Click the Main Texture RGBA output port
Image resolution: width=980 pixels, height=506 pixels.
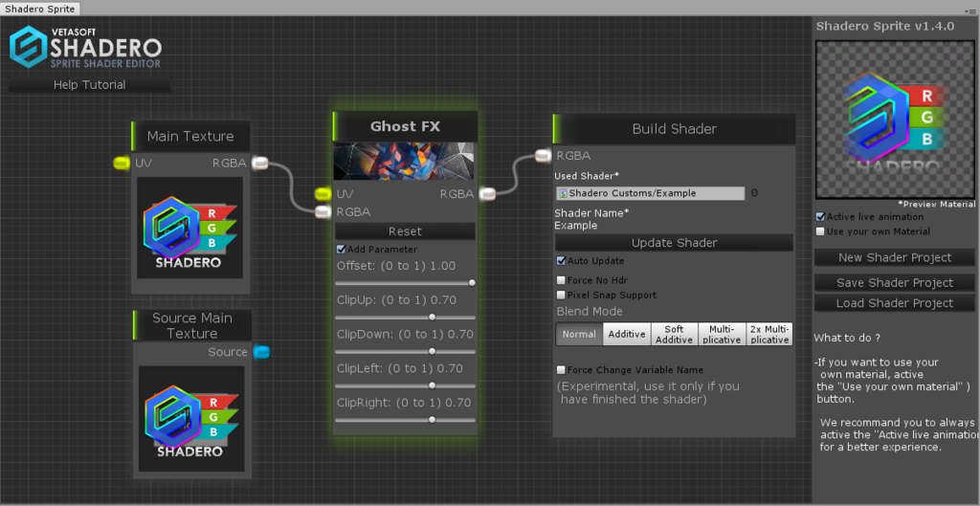tap(261, 163)
